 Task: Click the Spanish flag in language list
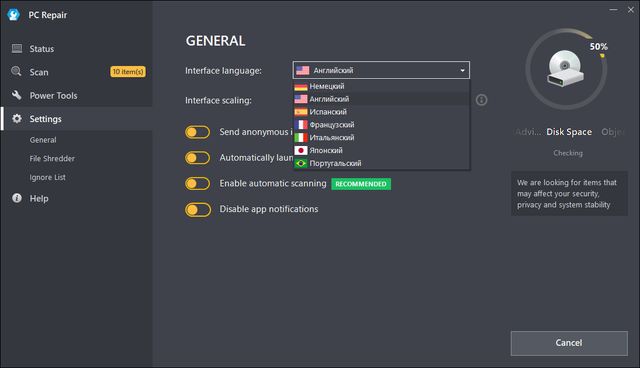tap(301, 112)
